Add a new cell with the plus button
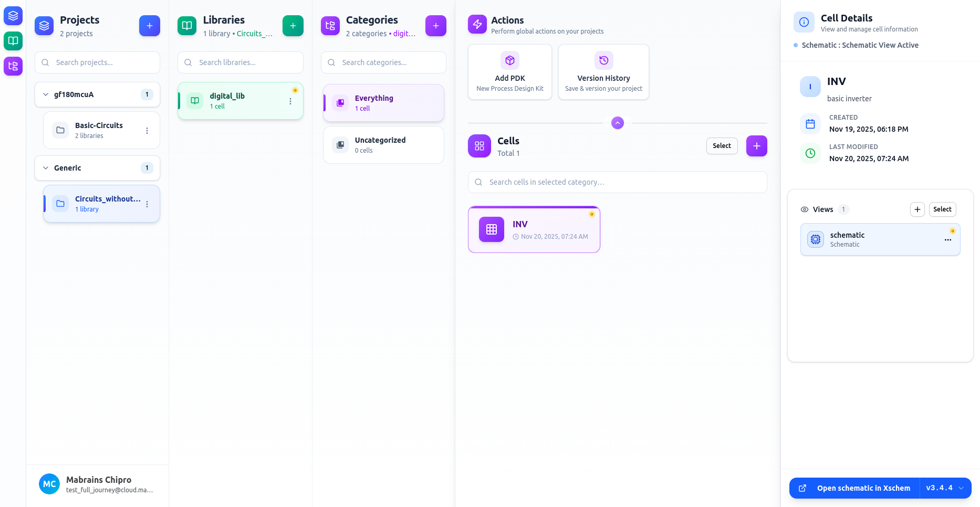Viewport: 980px width, 507px height. pos(756,145)
